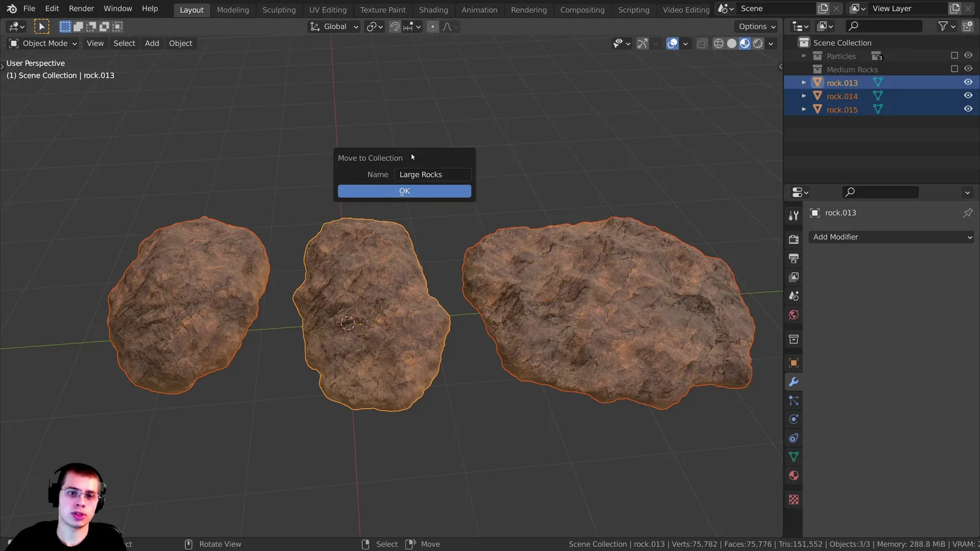Switch viewport to Wireframe shading

(718, 43)
